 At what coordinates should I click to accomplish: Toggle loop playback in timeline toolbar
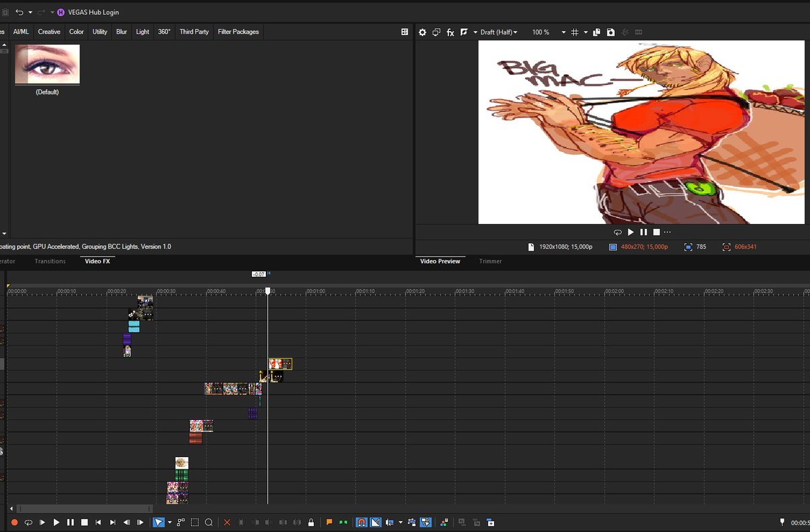coord(28,523)
